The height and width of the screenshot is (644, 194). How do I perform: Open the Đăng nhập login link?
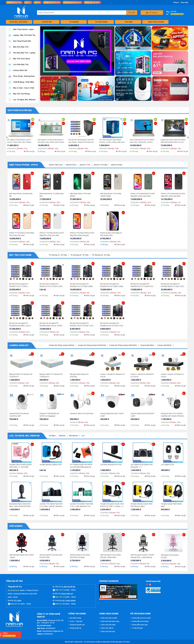point(184,2)
